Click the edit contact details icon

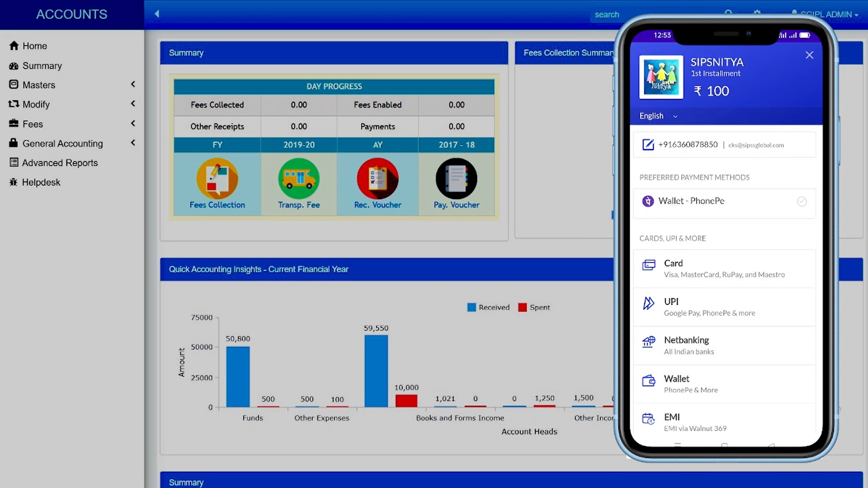click(x=648, y=145)
